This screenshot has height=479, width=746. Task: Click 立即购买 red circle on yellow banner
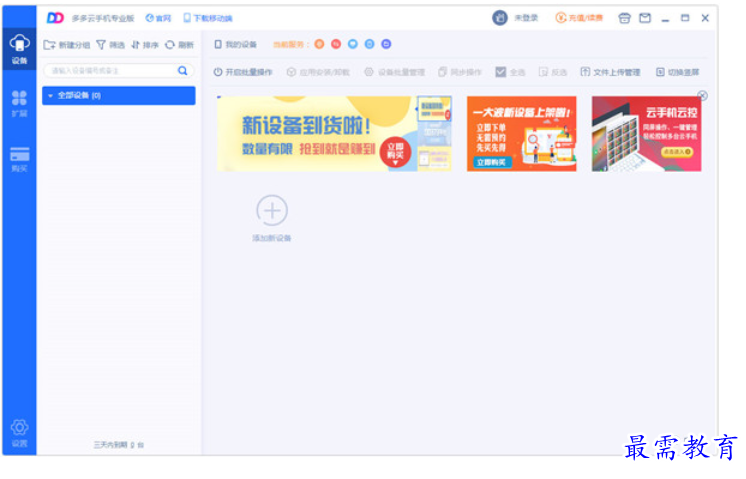[395, 152]
